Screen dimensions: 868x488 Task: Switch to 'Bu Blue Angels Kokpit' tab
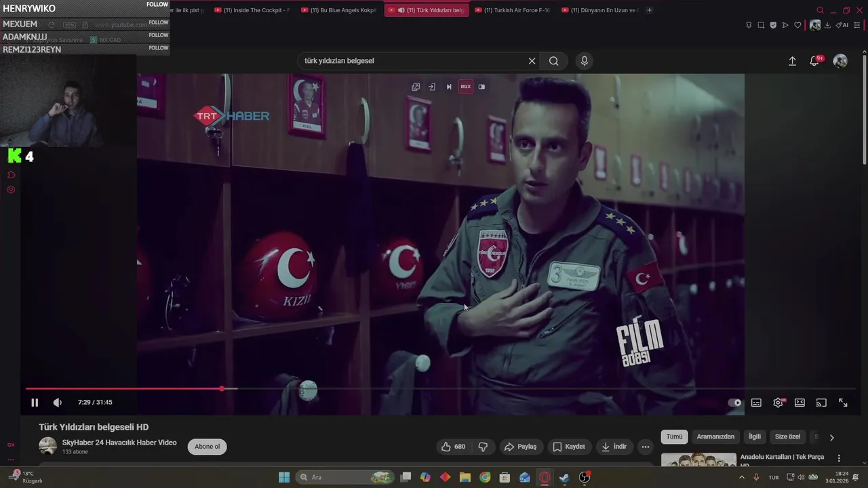(338, 10)
